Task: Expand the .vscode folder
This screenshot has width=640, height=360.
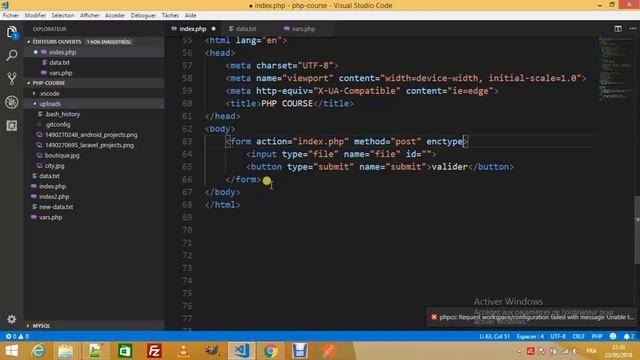Action: point(49,93)
